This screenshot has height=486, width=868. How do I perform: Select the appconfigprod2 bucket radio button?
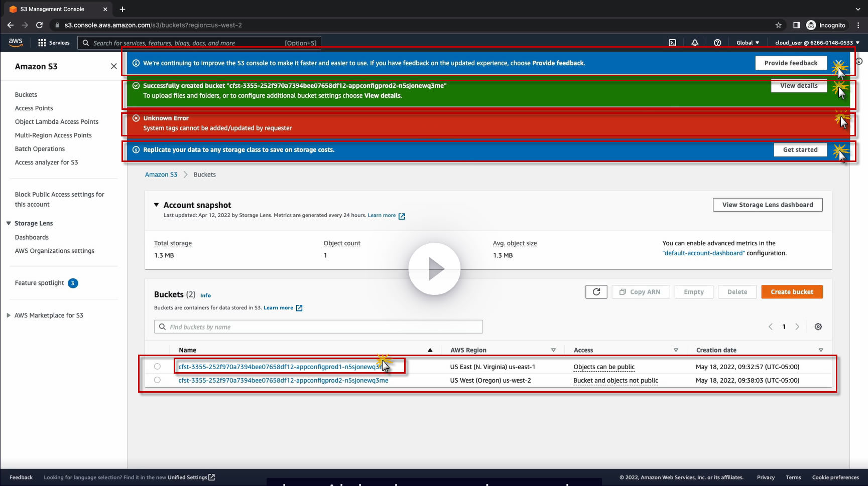pos(157,380)
